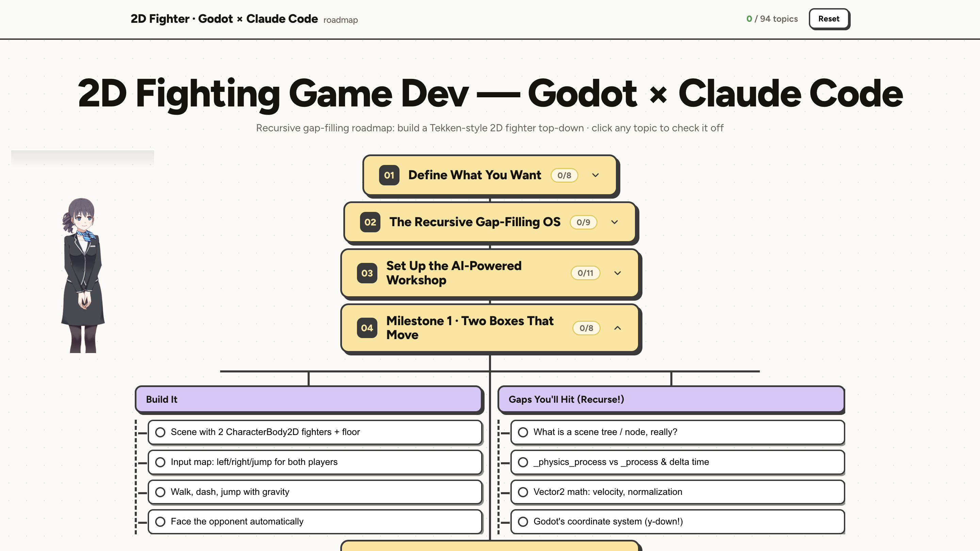
Task: Click the 01 number badge
Action: pyautogui.click(x=389, y=175)
